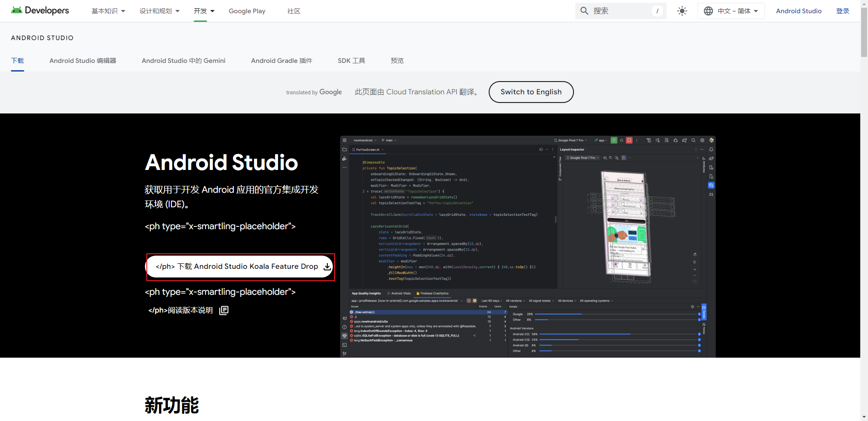The image size is (868, 421).
Task: Click the release notes document icon
Action: pyautogui.click(x=224, y=310)
